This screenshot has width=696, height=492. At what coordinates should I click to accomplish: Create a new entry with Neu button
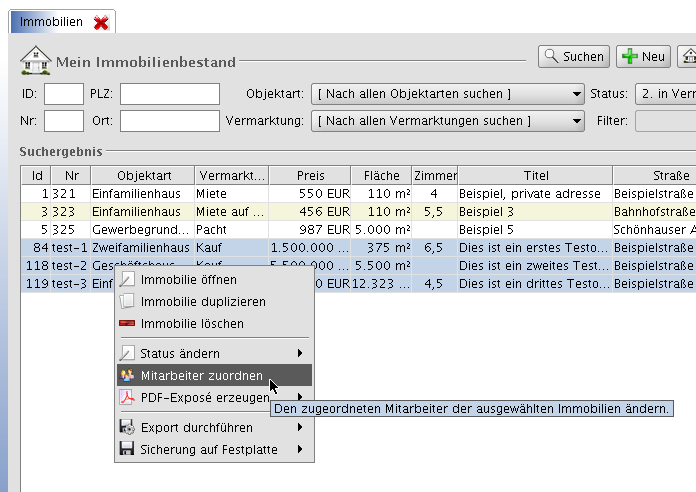642,57
